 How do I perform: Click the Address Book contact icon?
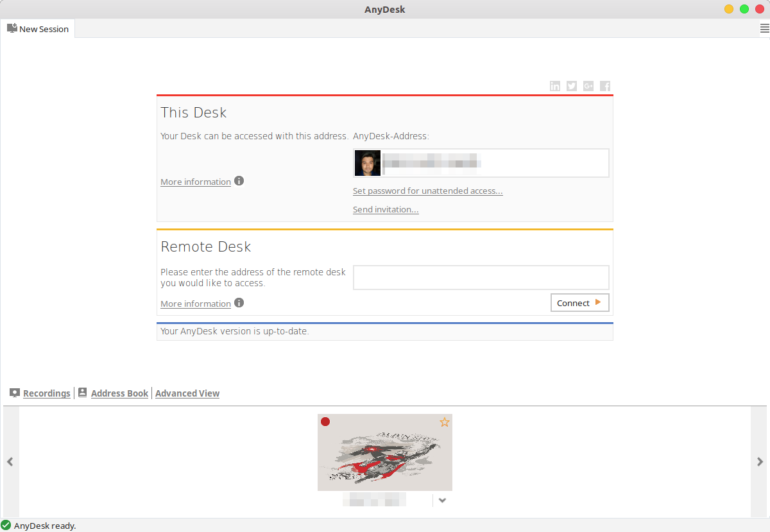click(82, 393)
